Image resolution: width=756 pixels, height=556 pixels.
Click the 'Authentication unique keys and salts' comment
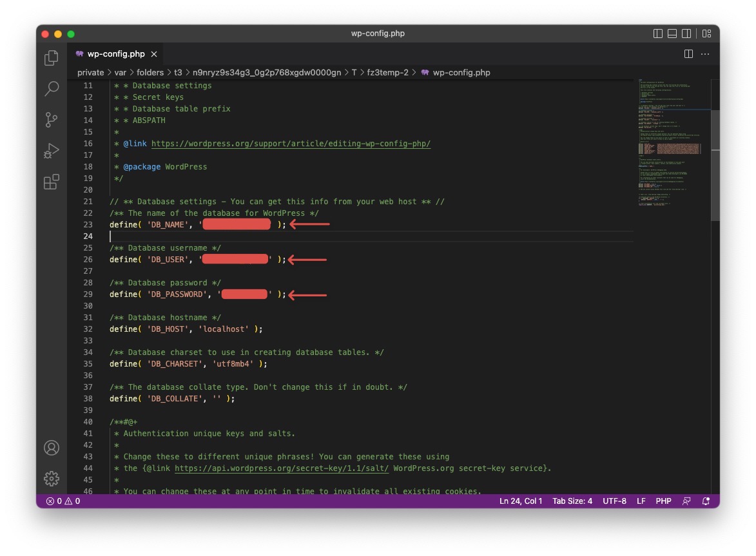(x=204, y=434)
